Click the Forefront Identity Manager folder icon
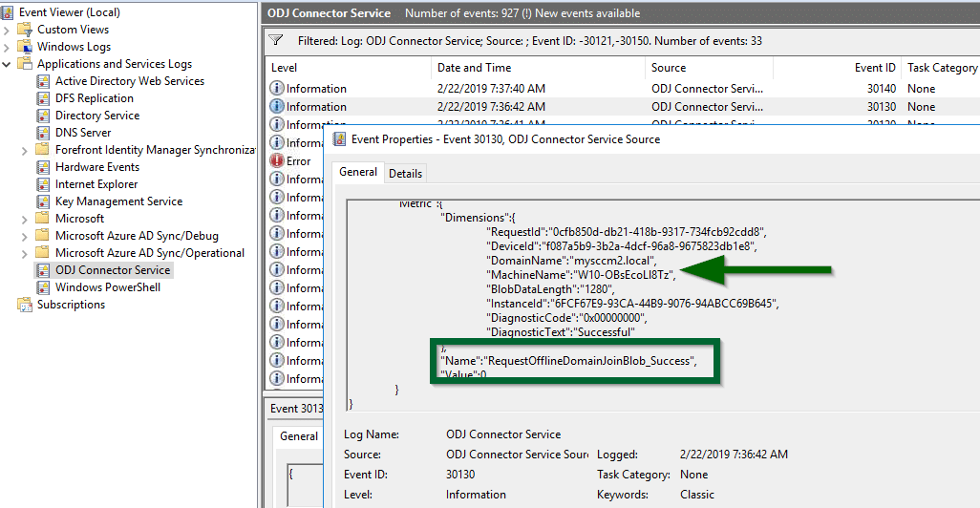 [42, 149]
